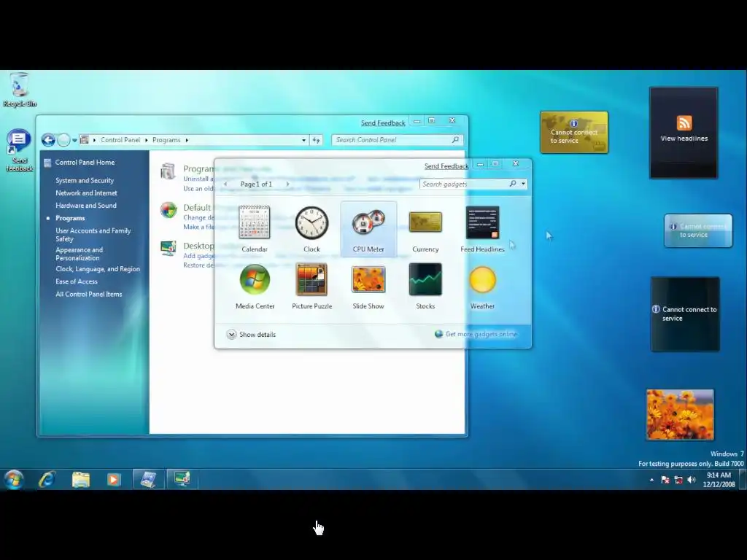Select Programs in the left sidebar
The height and width of the screenshot is (560, 747).
click(70, 218)
